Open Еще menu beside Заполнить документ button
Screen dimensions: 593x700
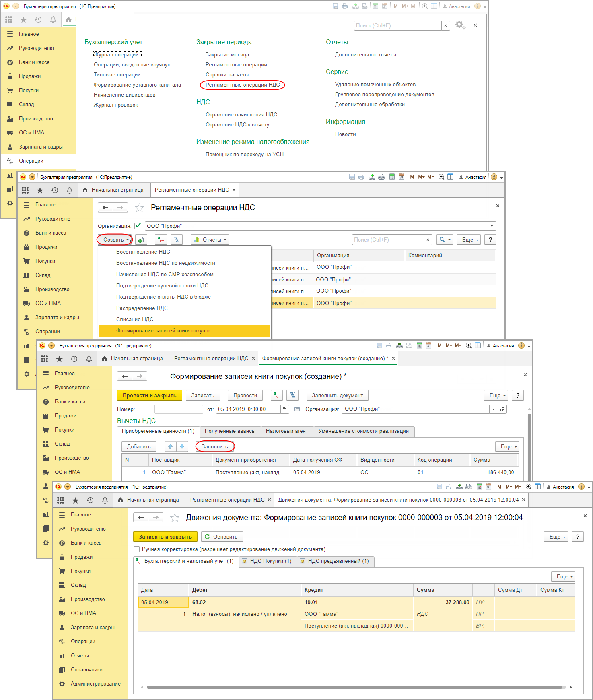(497, 395)
